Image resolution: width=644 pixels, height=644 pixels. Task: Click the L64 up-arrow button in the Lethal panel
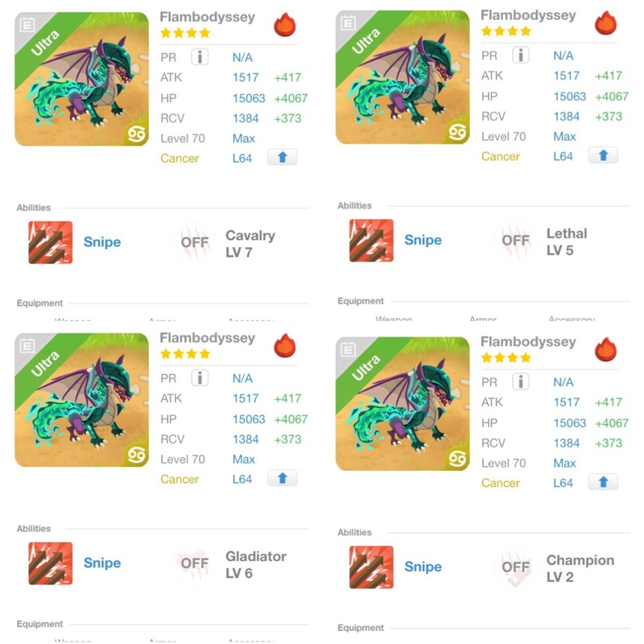click(603, 155)
